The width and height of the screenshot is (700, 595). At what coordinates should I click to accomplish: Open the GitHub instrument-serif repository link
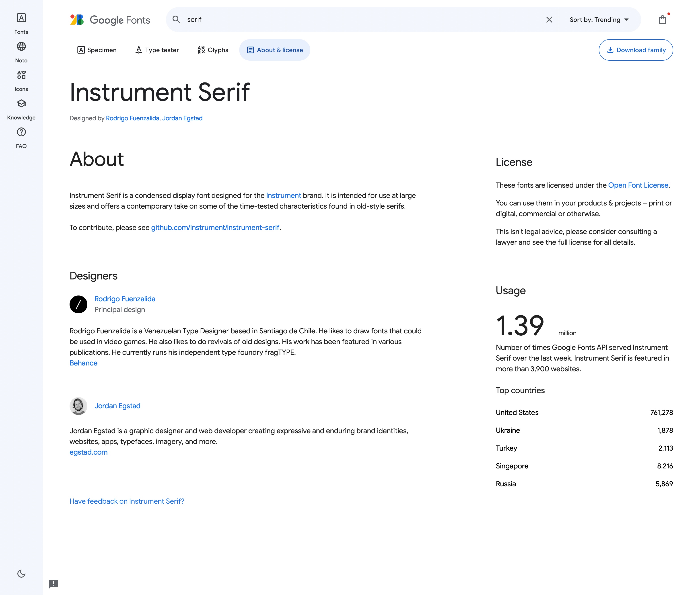pyautogui.click(x=215, y=228)
